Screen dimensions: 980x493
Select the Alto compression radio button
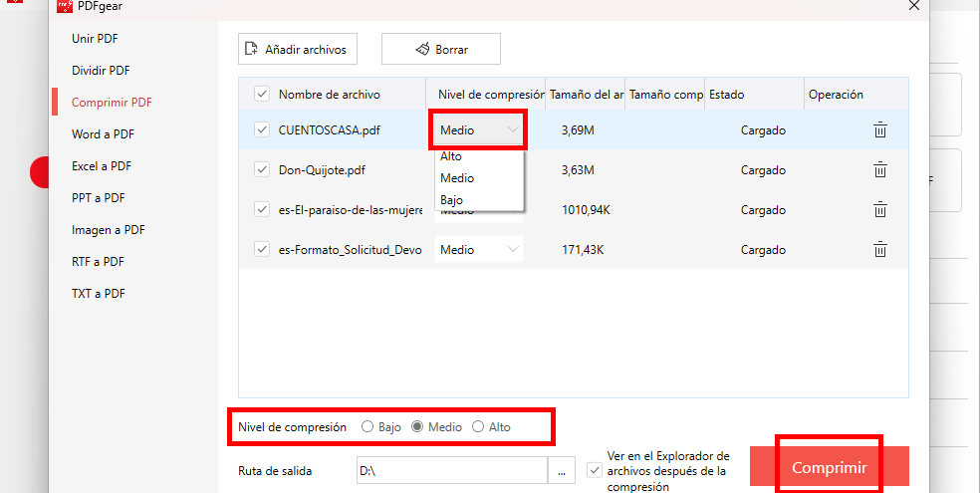478,426
